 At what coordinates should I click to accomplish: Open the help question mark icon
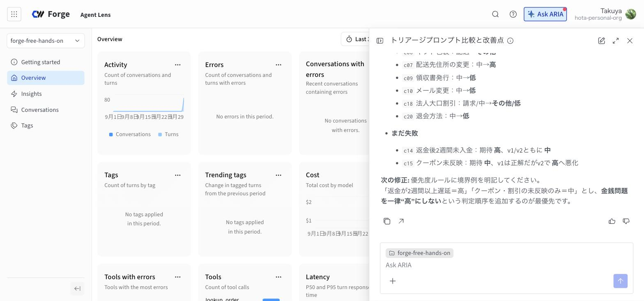coord(513,14)
